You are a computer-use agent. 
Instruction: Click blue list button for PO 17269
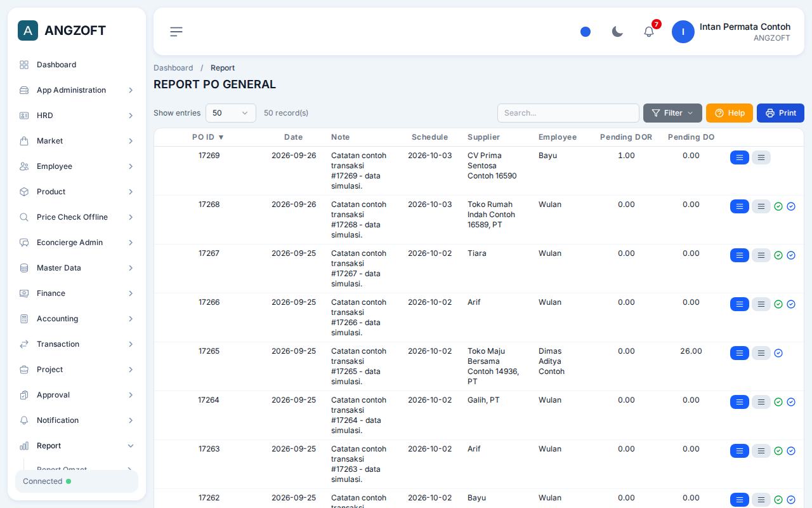point(740,157)
